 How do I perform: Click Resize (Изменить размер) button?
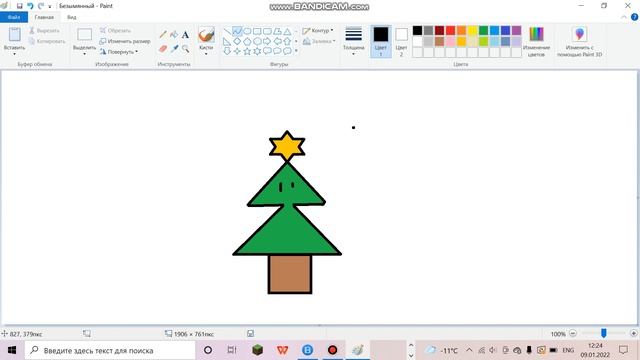(125, 41)
